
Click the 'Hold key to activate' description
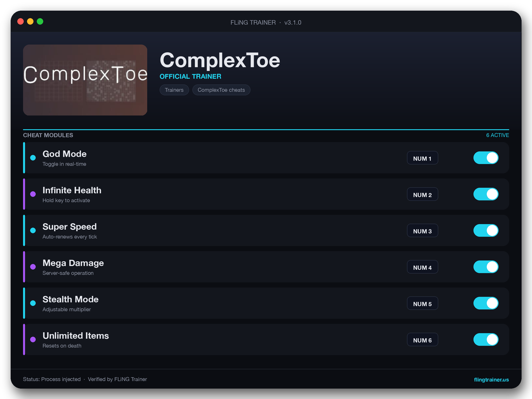click(66, 200)
